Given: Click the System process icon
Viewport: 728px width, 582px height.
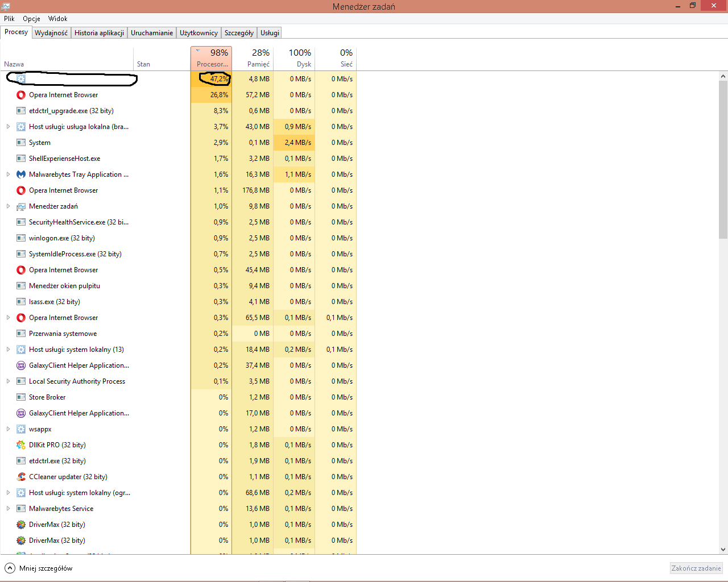Looking at the screenshot, I should (21, 143).
